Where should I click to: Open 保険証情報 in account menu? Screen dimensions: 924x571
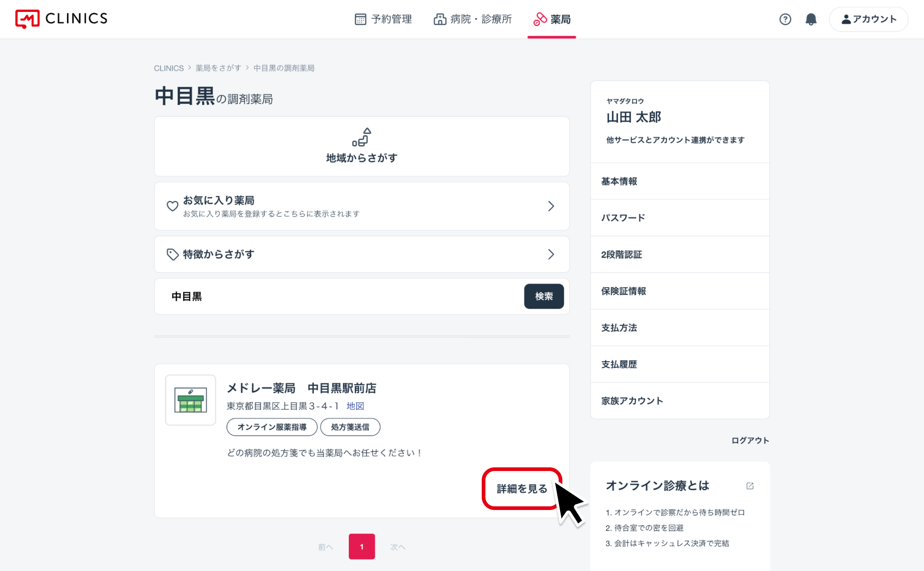click(x=680, y=291)
